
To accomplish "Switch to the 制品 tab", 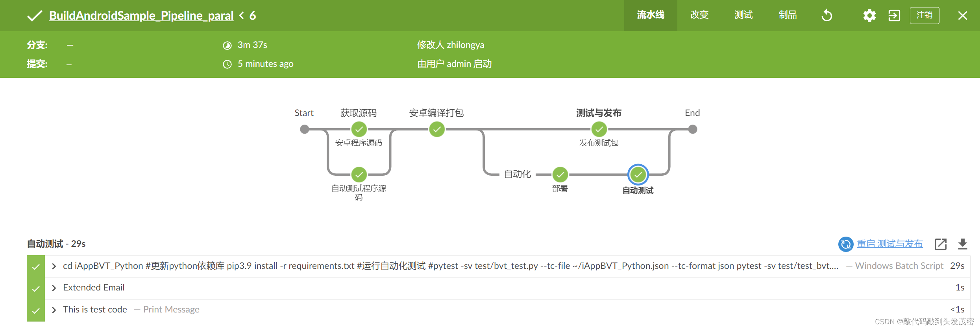I will (x=788, y=15).
